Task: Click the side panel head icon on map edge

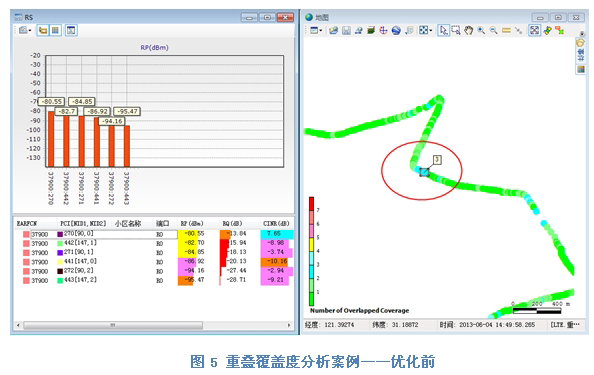Action: pyautogui.click(x=580, y=43)
